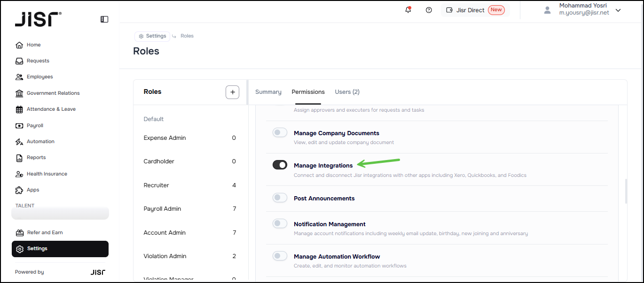The width and height of the screenshot is (644, 283).
Task: Go back via the Settings breadcrumb
Action: pos(152,36)
